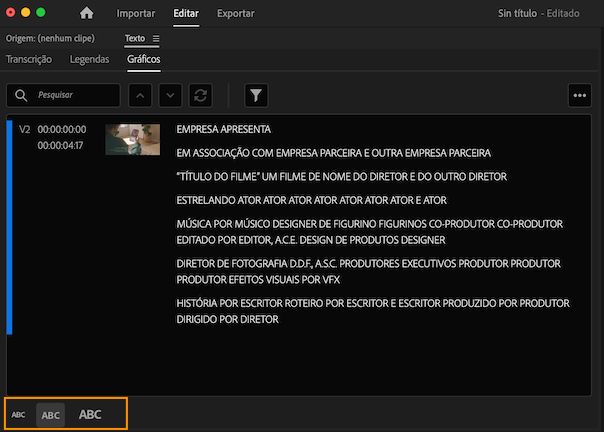Select the ESTRELANDO ATOR line
Image resolution: width=604 pixels, height=432 pixels.
[311, 200]
